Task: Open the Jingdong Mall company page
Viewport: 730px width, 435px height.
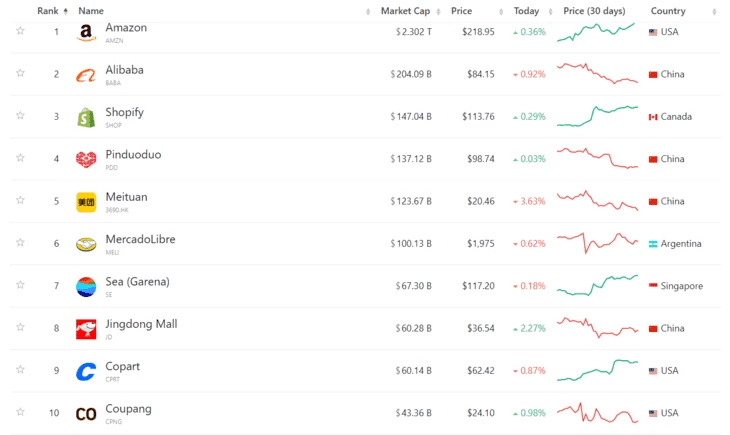Action: click(x=141, y=324)
